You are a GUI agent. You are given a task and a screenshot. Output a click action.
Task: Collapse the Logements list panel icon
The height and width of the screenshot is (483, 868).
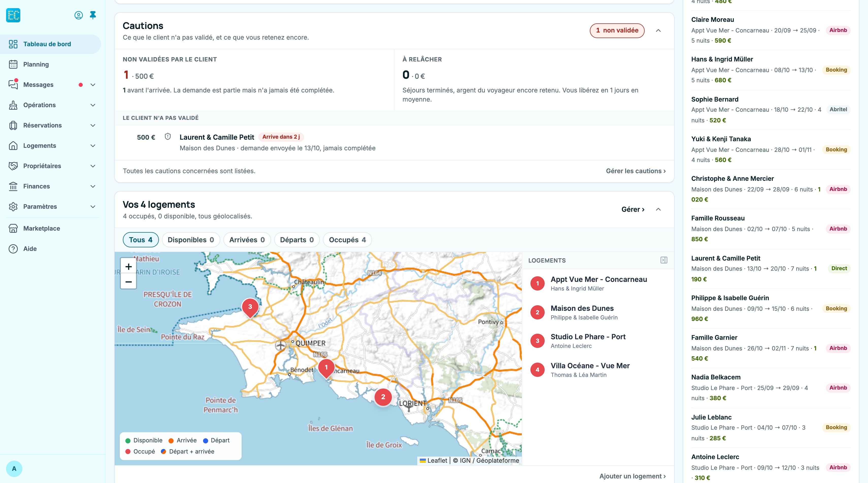[664, 260]
